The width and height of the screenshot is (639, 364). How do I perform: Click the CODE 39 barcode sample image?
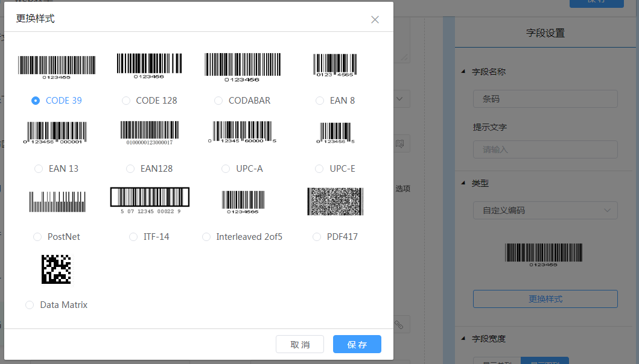(x=57, y=67)
